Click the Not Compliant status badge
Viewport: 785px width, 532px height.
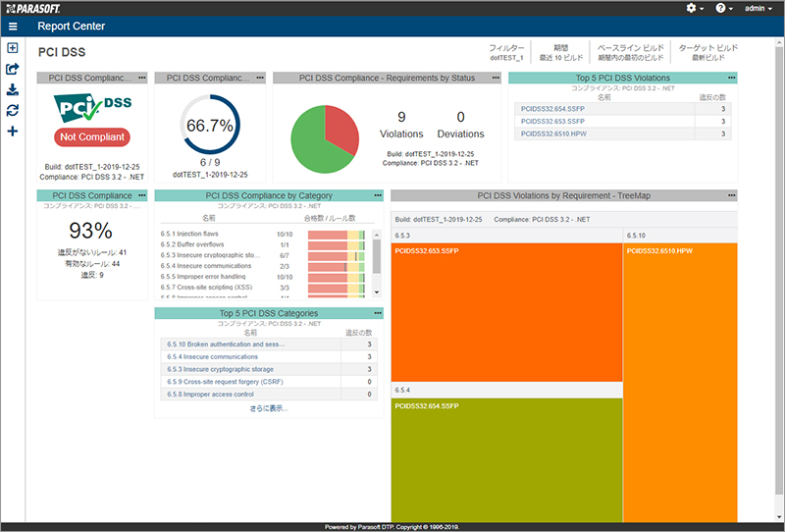click(92, 137)
